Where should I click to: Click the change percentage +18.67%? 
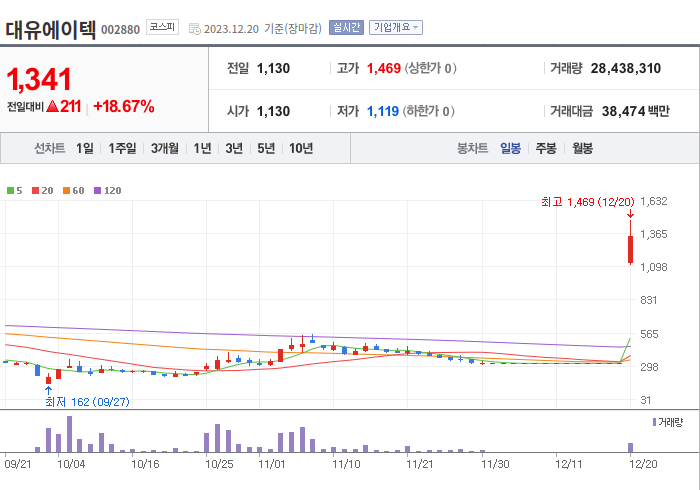pos(124,107)
